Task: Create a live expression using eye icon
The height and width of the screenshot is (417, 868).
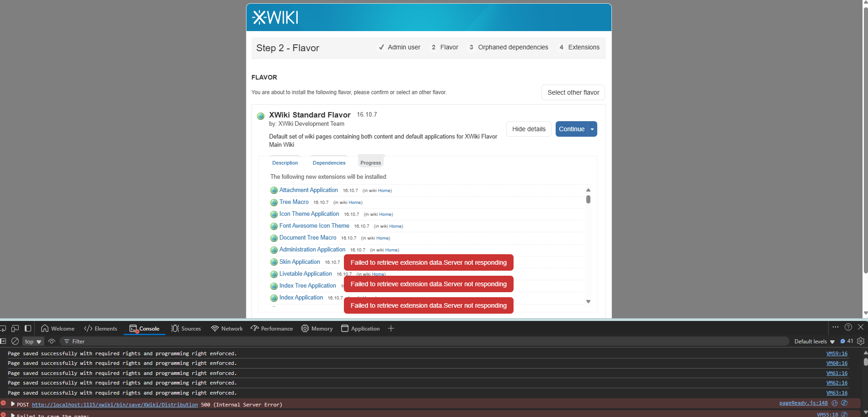Action: tap(52, 341)
